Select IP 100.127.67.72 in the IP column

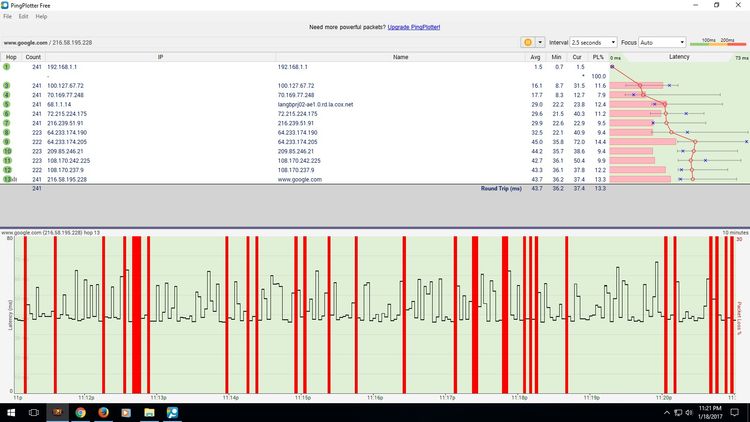pyautogui.click(x=65, y=86)
